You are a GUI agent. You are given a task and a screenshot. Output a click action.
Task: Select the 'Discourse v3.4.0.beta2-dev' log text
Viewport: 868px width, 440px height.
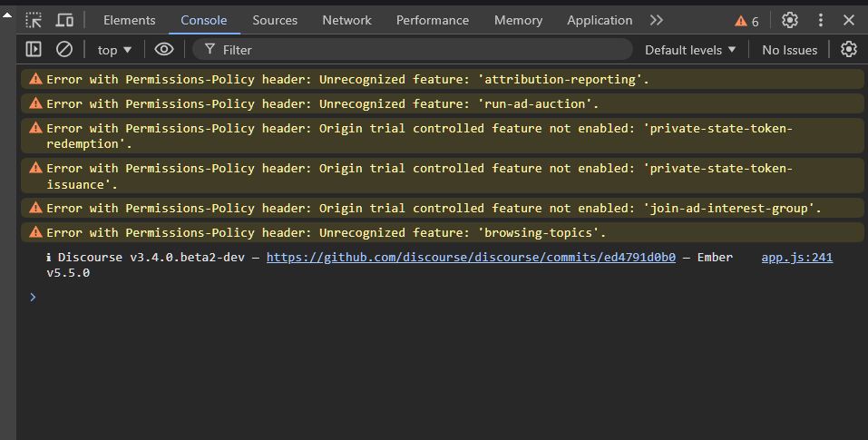point(151,258)
